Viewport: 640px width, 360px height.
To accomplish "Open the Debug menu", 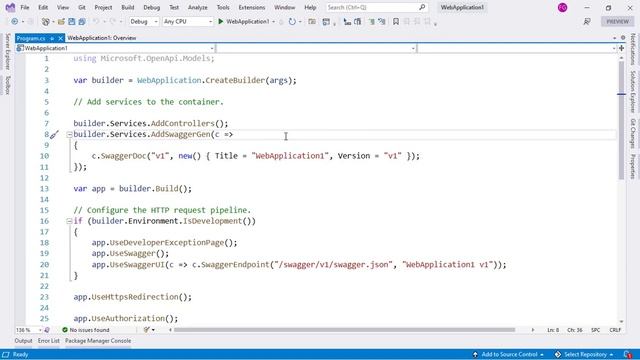I will pos(151,7).
